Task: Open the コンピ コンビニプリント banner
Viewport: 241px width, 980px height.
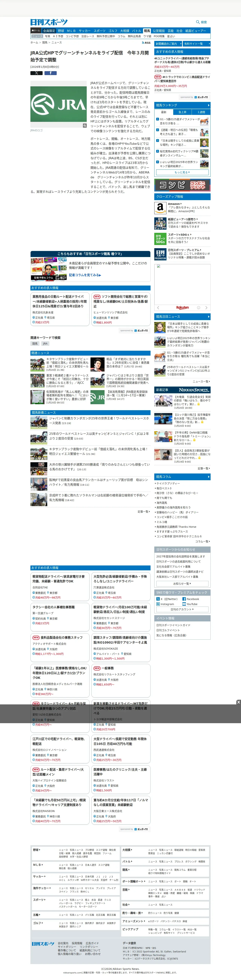Action: [x=182, y=185]
